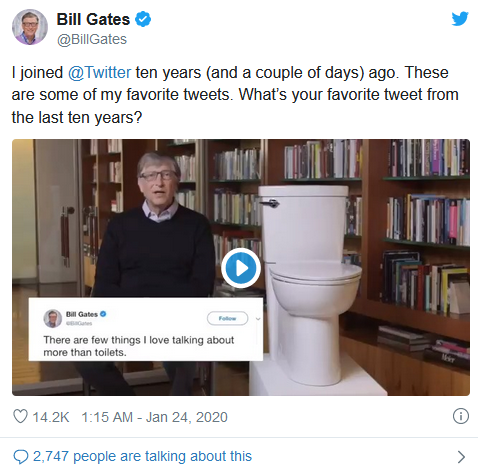Click the Follow button in the embedded tweet
Image resolution: width=478 pixels, height=470 pixels.
point(228,318)
